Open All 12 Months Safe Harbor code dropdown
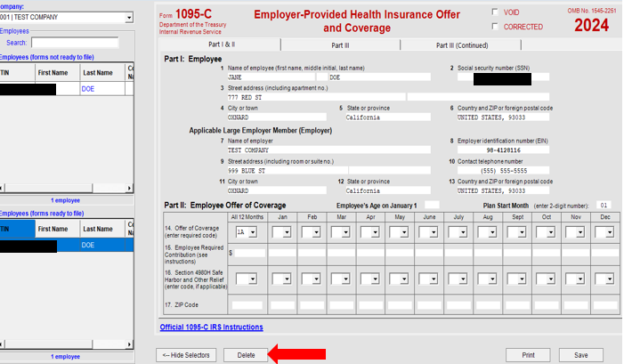Viewport: 624px width, 364px height. (x=253, y=279)
